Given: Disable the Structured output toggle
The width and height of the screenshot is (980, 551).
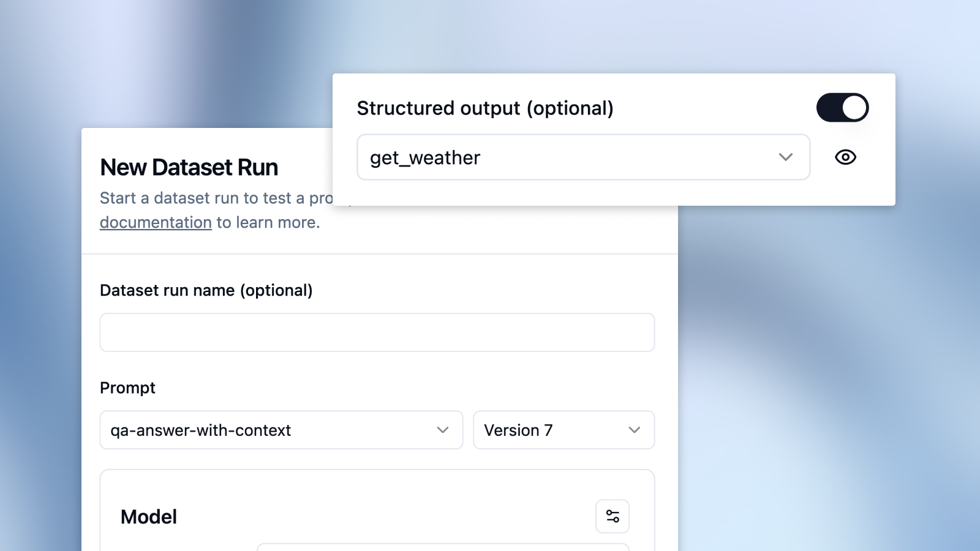Looking at the screenshot, I should pyautogui.click(x=843, y=107).
